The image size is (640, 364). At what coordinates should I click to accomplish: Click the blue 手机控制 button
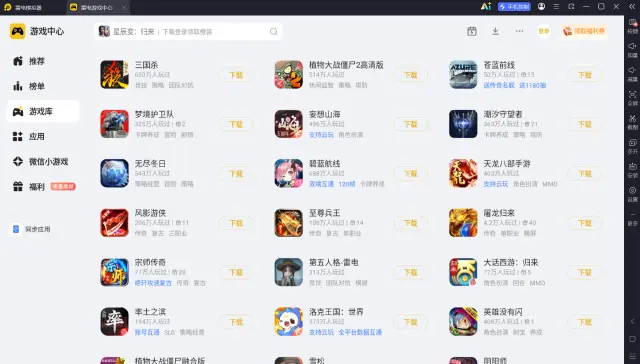514,7
